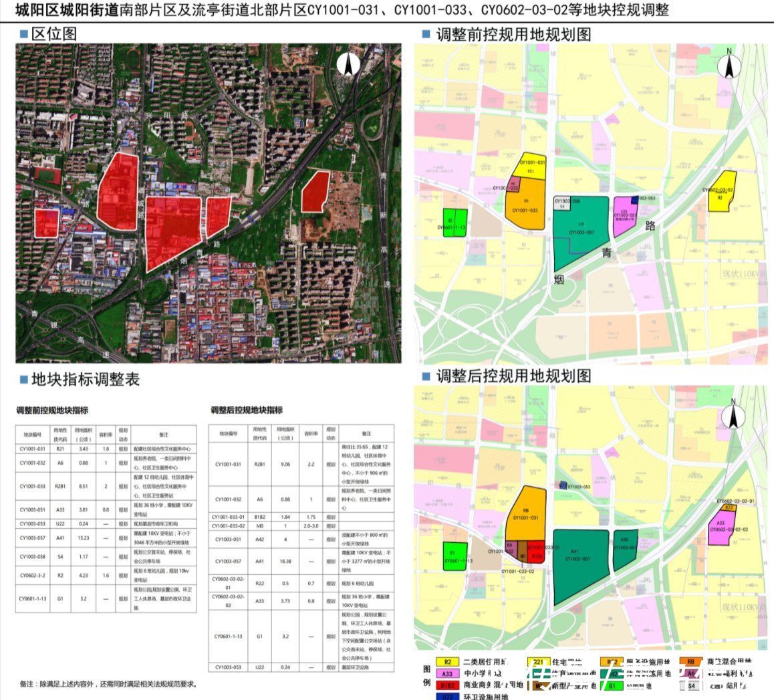Click the 15.23 area cell in the before table

[x=84, y=538]
